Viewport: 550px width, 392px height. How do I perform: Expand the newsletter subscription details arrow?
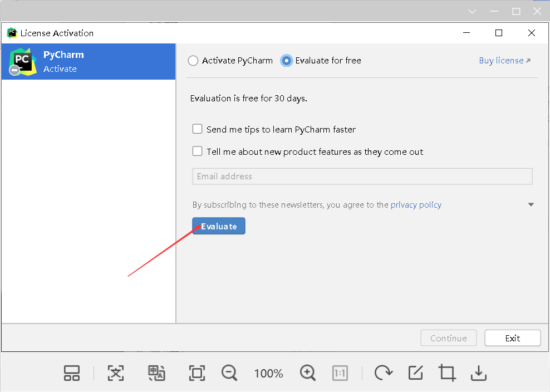tap(531, 204)
